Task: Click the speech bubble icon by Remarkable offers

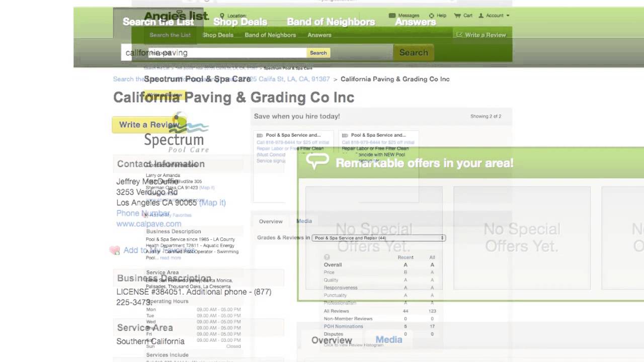Action: [317, 162]
